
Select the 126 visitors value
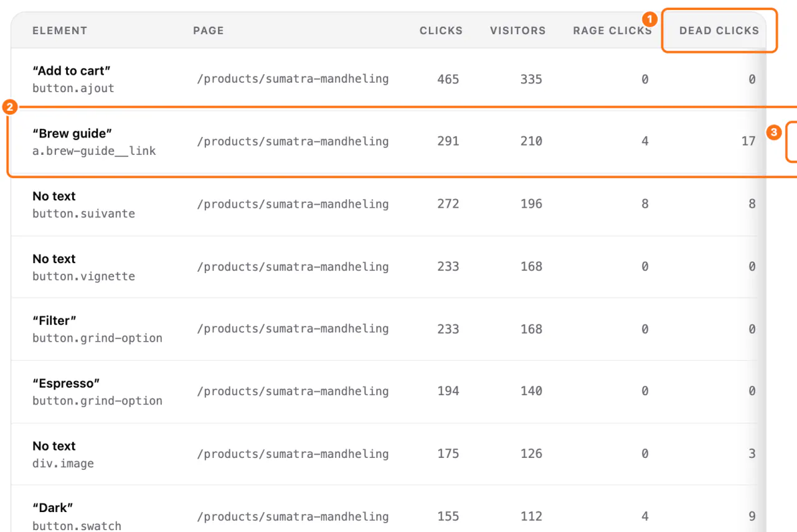click(531, 454)
